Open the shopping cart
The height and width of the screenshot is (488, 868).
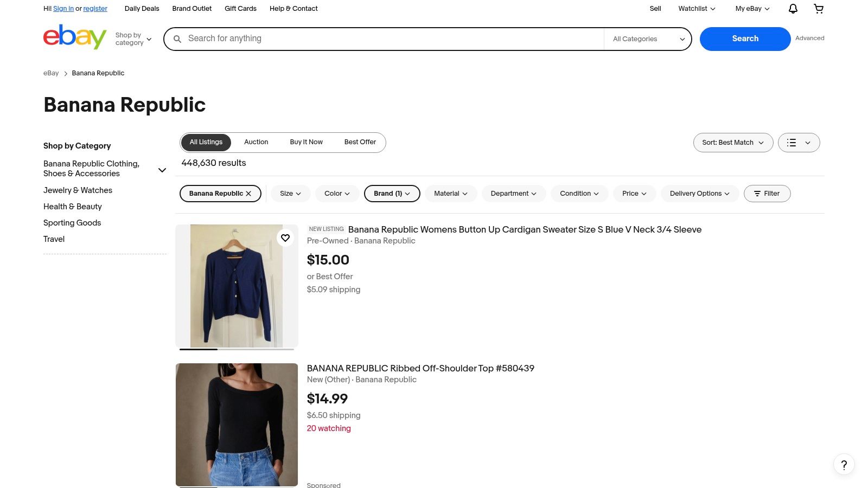pos(819,9)
